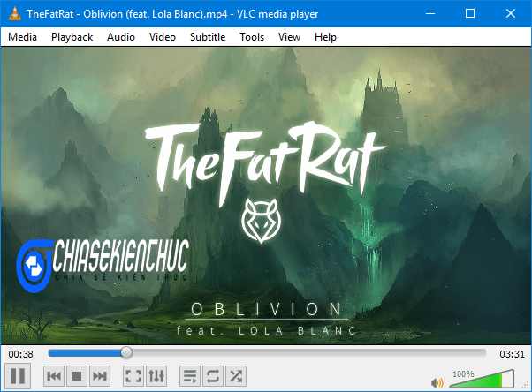
Task: Open the Media menu
Action: pyautogui.click(x=22, y=37)
